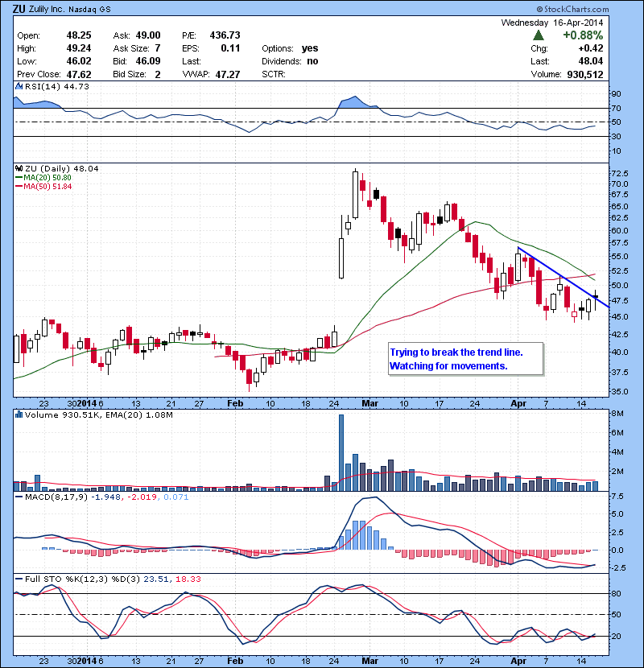Click the Zulily Inc. company name
The height and width of the screenshot is (668, 644).
pyautogui.click(x=47, y=9)
